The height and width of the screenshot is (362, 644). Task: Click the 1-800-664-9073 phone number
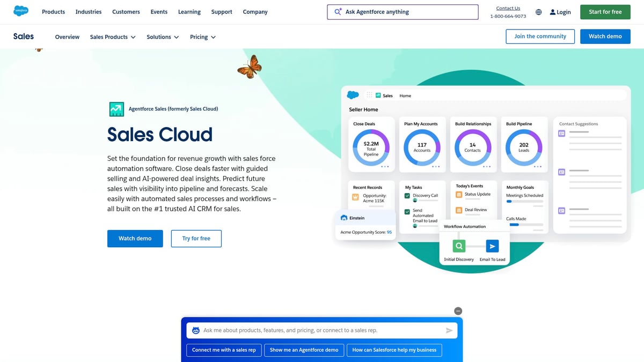[508, 16]
